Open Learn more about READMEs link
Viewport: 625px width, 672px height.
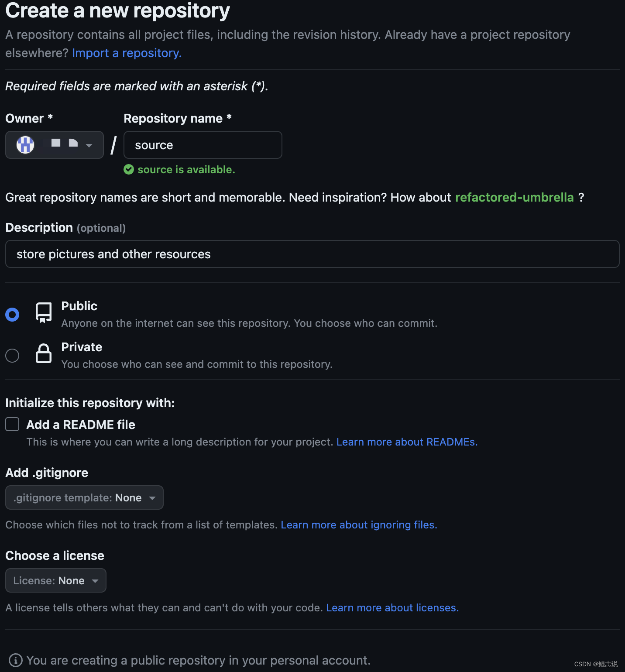[x=407, y=442]
